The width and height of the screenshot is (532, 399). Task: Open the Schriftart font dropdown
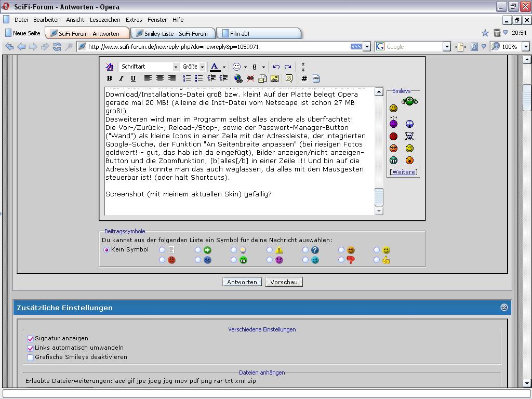[150, 66]
